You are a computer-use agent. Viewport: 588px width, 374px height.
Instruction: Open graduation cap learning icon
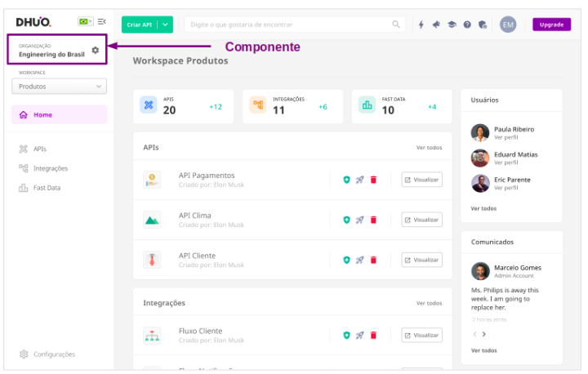[x=452, y=24]
